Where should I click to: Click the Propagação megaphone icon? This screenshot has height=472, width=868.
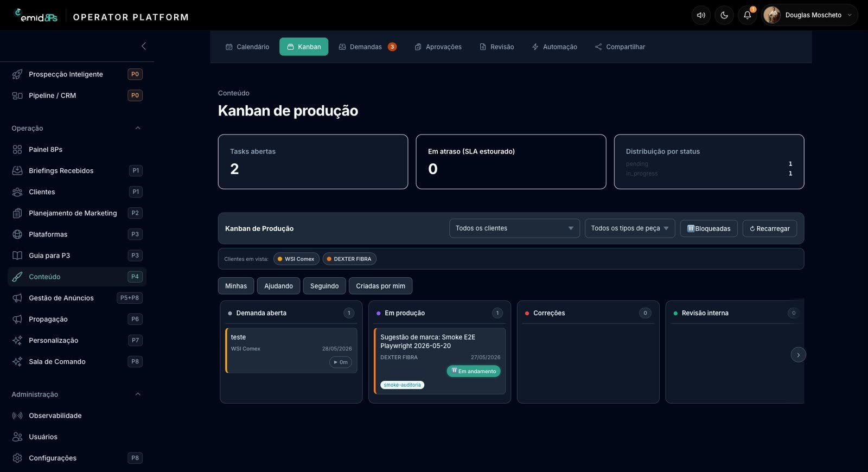coord(17,319)
